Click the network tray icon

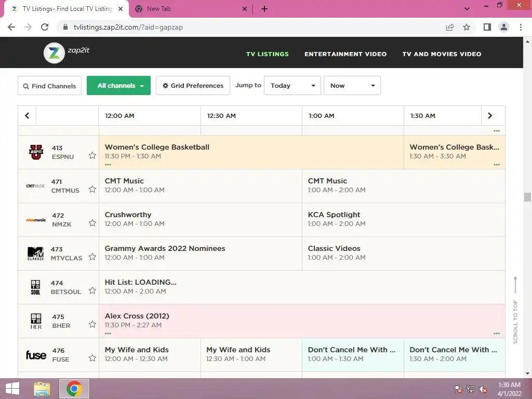471,389
